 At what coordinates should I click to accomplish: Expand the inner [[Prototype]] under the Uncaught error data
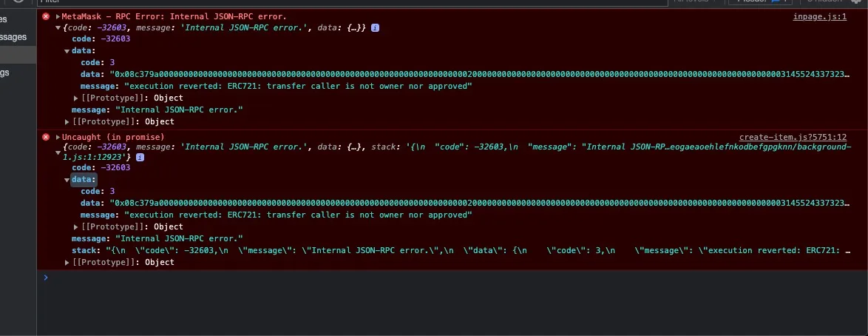pos(76,226)
